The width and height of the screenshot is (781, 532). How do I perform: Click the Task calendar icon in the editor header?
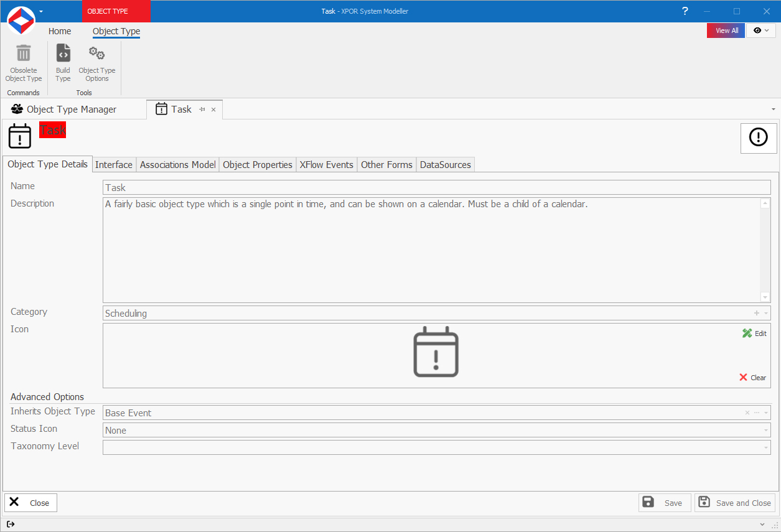pos(19,136)
